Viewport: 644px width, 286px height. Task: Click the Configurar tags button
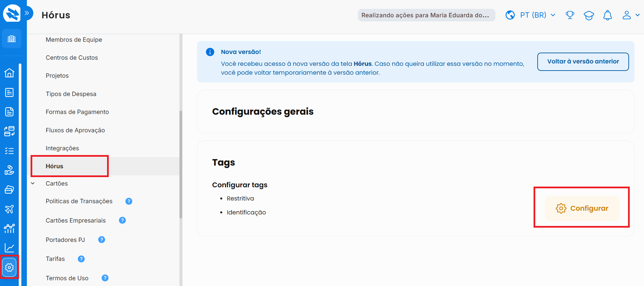[582, 208]
